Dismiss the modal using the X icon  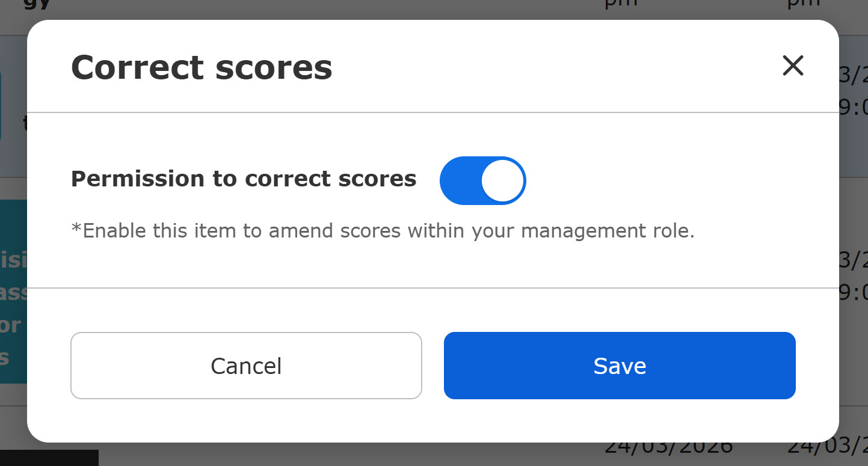[x=793, y=66]
